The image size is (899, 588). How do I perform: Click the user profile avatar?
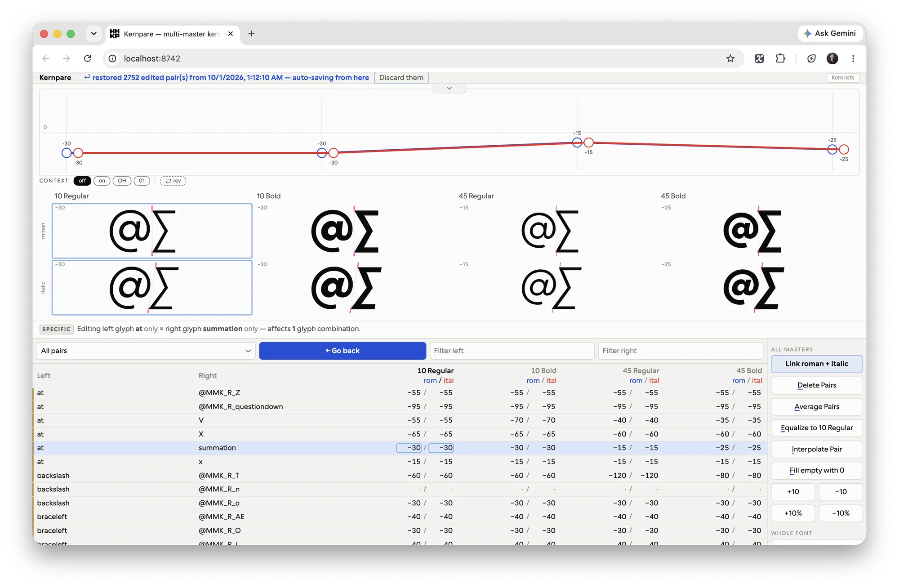tap(832, 58)
